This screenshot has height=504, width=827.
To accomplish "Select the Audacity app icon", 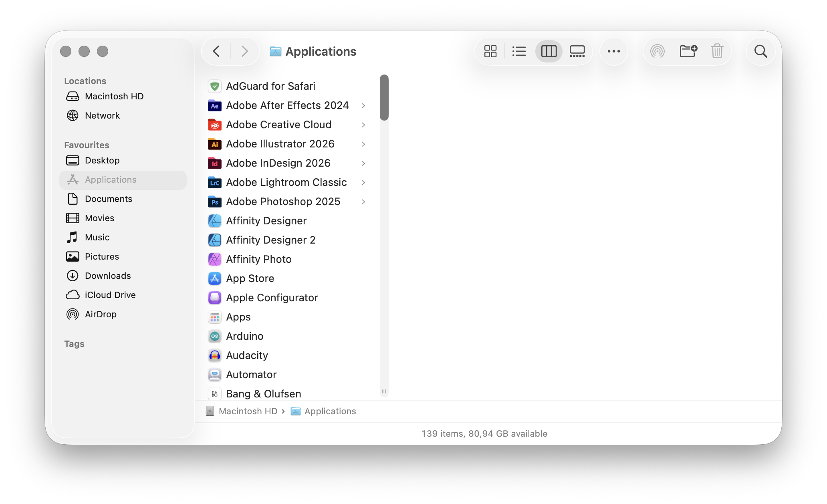I will tap(215, 356).
